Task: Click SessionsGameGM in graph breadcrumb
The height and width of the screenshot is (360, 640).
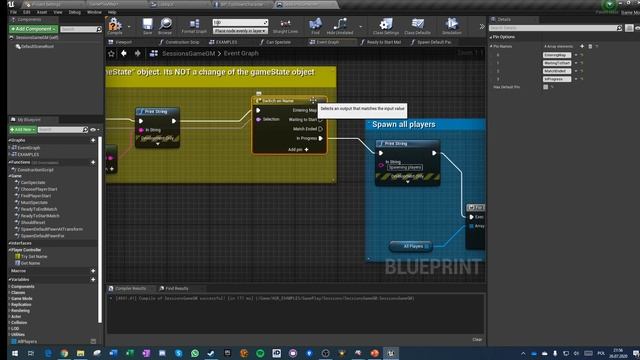Action: [x=189, y=53]
